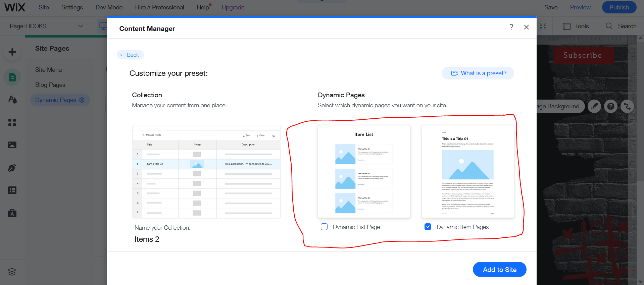Open the Tools panel
Image resolution: width=644 pixels, height=285 pixels.
coord(576,26)
